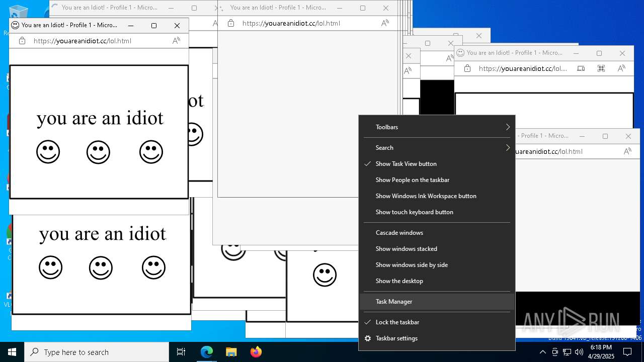Click 'you are an idiot' text in lower-left popup
This screenshot has width=644, height=362.
[103, 234]
